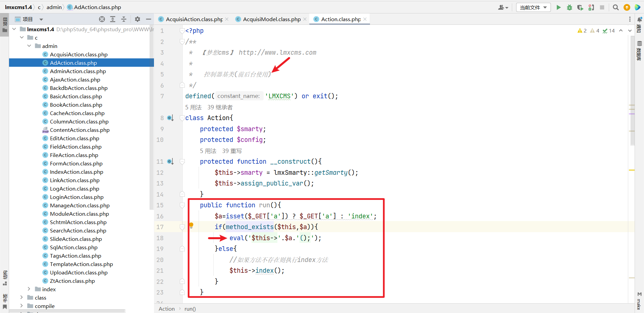Open project panel settings gear
This screenshot has height=313, width=644.
pyautogui.click(x=138, y=19)
